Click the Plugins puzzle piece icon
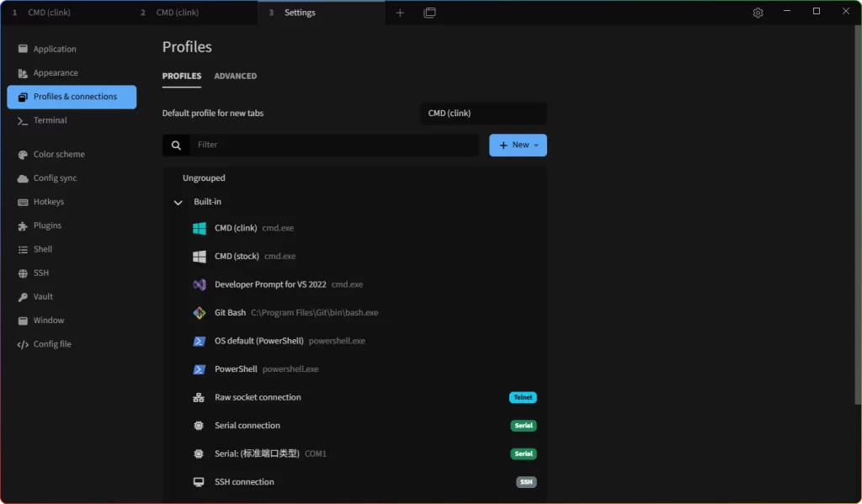This screenshot has width=862, height=504. pyautogui.click(x=23, y=225)
